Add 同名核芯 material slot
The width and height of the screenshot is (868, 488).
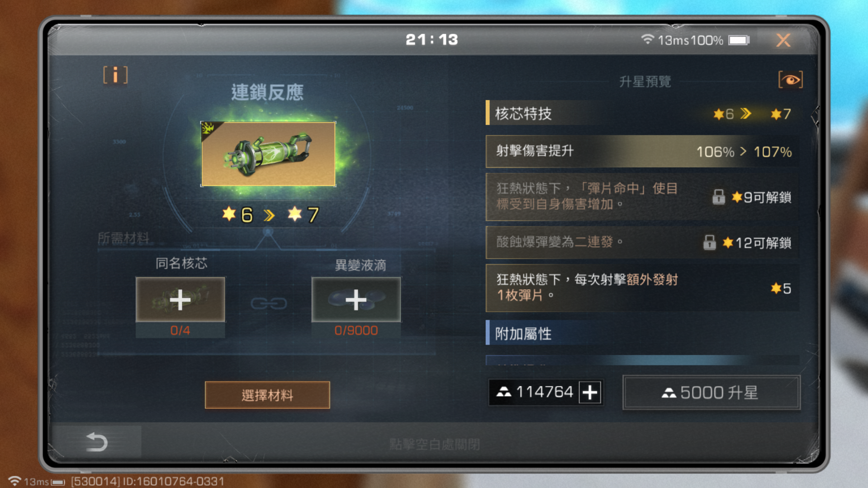click(x=180, y=300)
